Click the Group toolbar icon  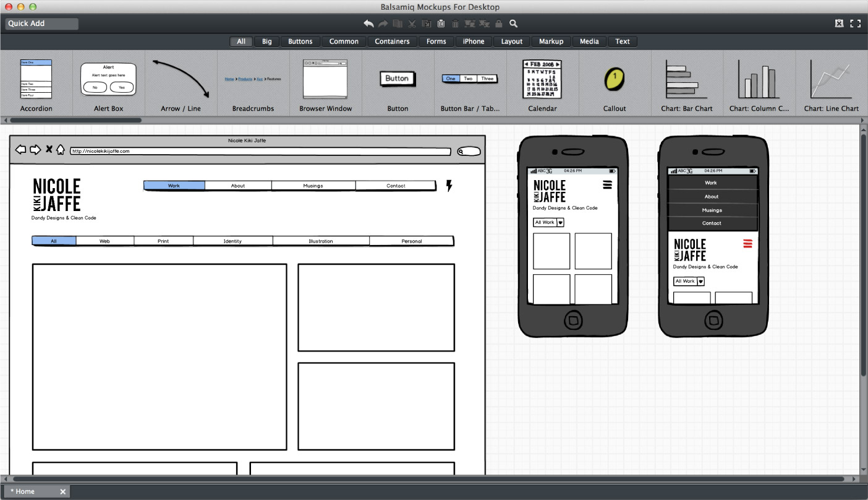point(470,24)
